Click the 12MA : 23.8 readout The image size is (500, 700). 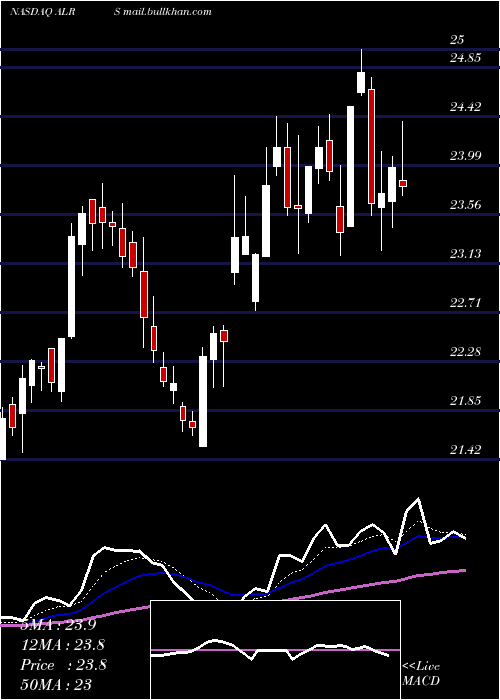(x=64, y=645)
